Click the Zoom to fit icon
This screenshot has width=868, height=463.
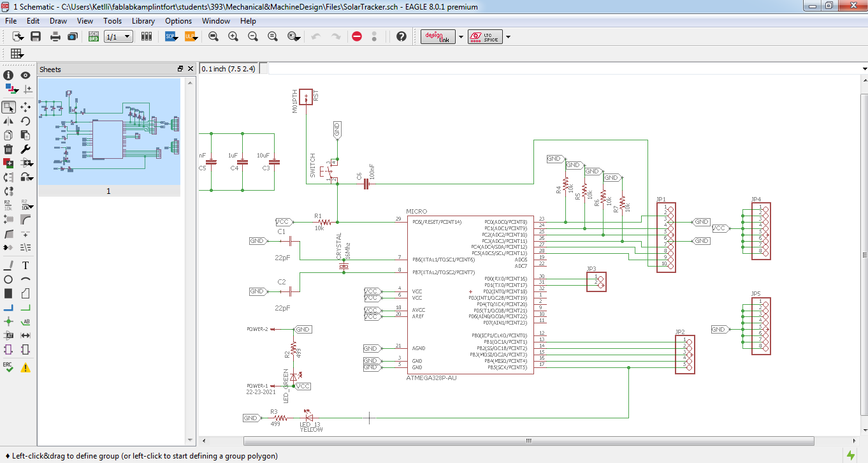click(x=213, y=36)
